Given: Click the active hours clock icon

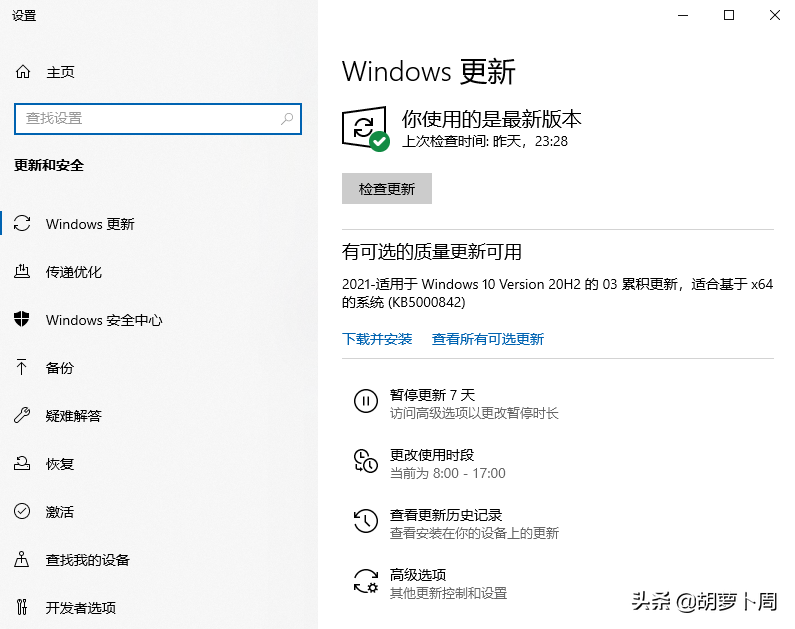Looking at the screenshot, I should click(366, 461).
